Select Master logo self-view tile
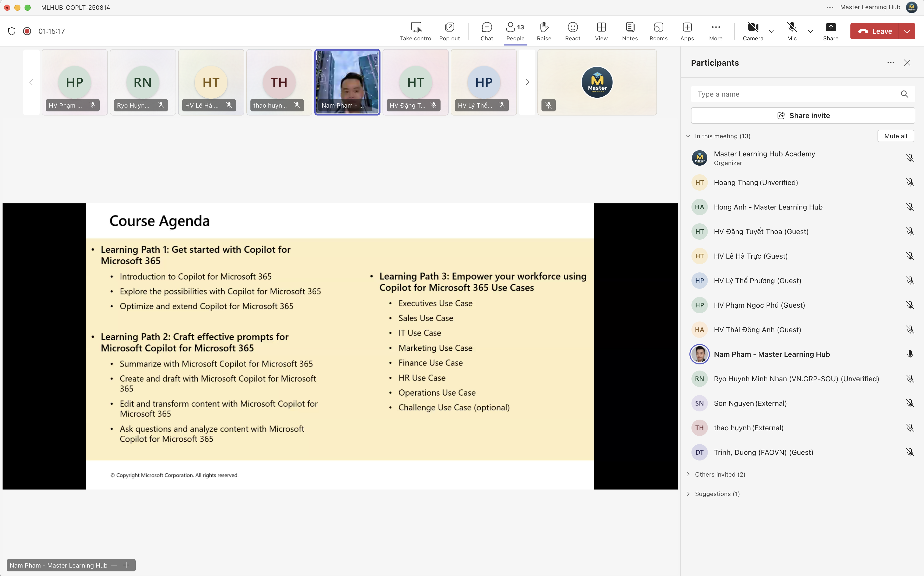 [x=597, y=82]
